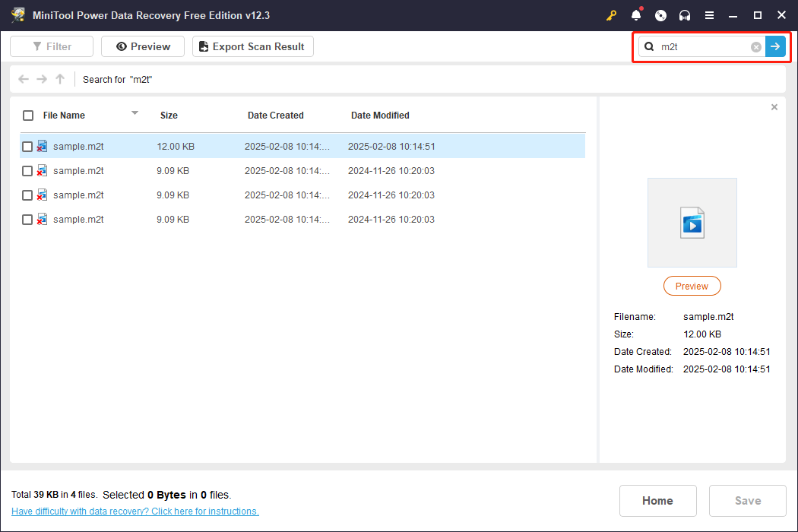Click the disc icon in title bar
This screenshot has width=798, height=532.
660,15
